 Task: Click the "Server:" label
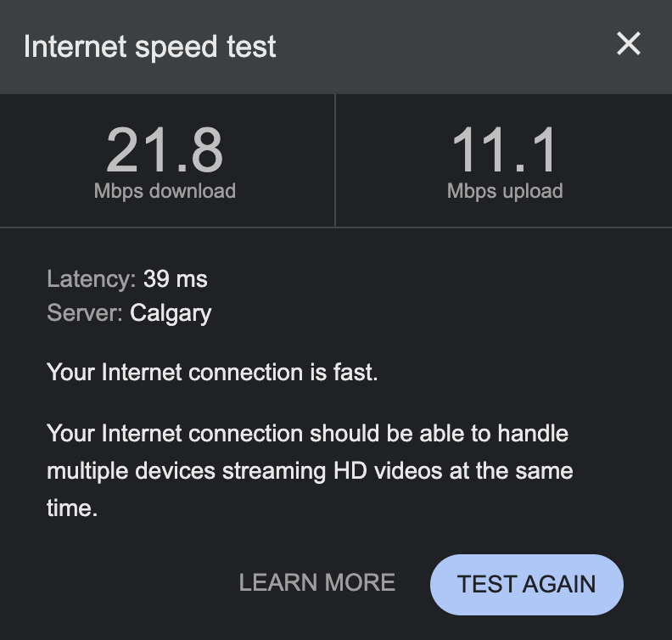(x=85, y=313)
